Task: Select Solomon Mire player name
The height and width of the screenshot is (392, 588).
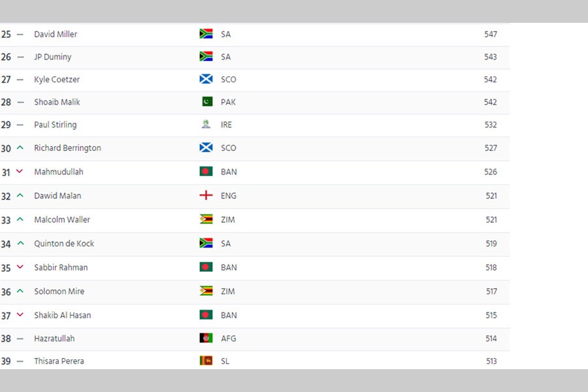Action: click(59, 291)
